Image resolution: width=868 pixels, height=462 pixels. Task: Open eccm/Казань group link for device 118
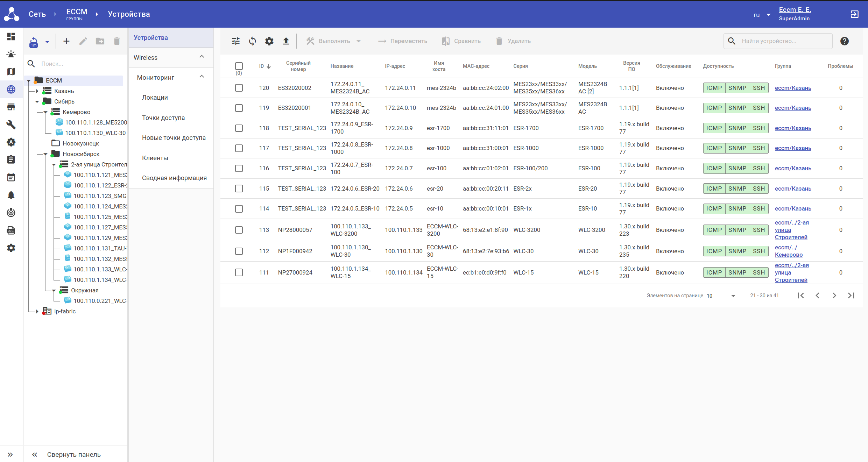pos(793,128)
